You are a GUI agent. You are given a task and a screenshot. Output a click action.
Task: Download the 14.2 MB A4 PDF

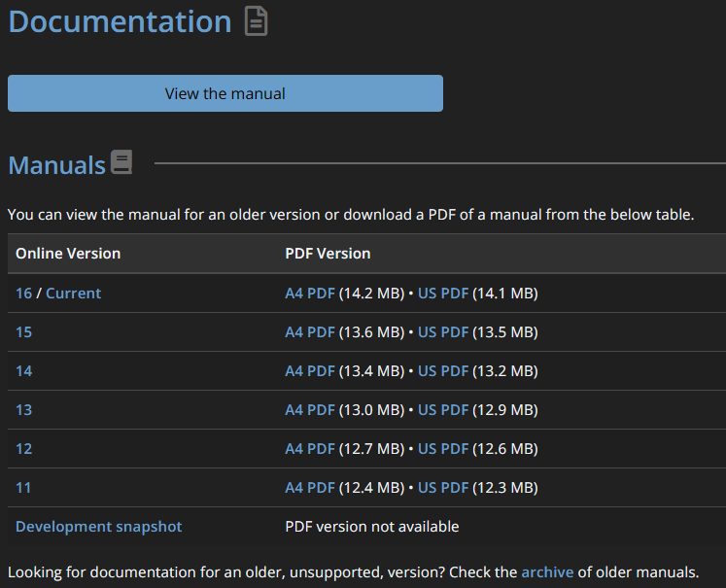pyautogui.click(x=309, y=293)
